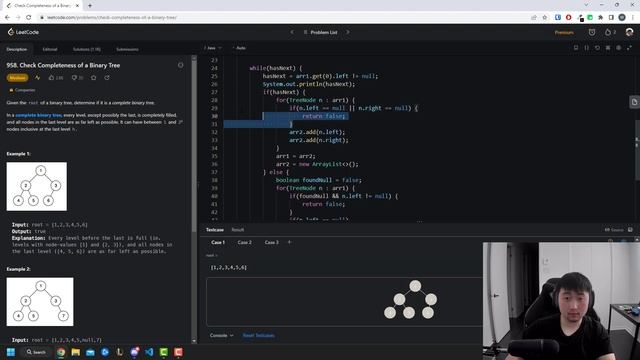Go to the next problem arrow
This screenshot has width=640, height=360.
(348, 32)
